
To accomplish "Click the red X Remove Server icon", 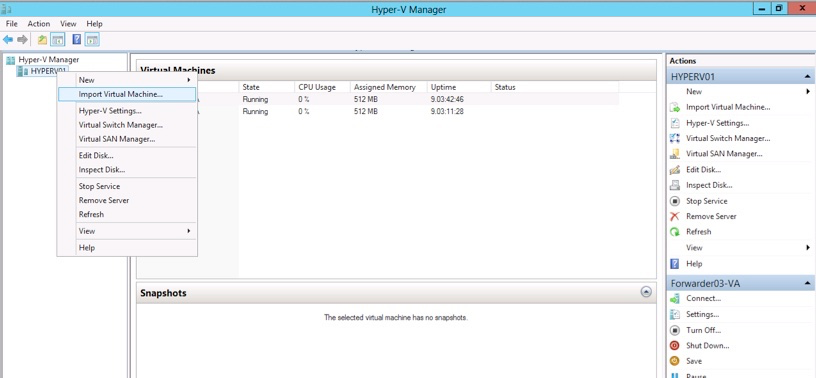I will [675, 217].
